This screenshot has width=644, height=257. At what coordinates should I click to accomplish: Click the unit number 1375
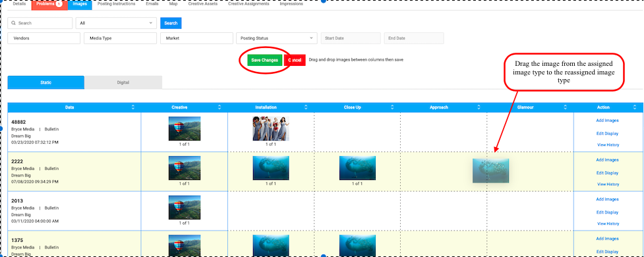[x=17, y=240]
